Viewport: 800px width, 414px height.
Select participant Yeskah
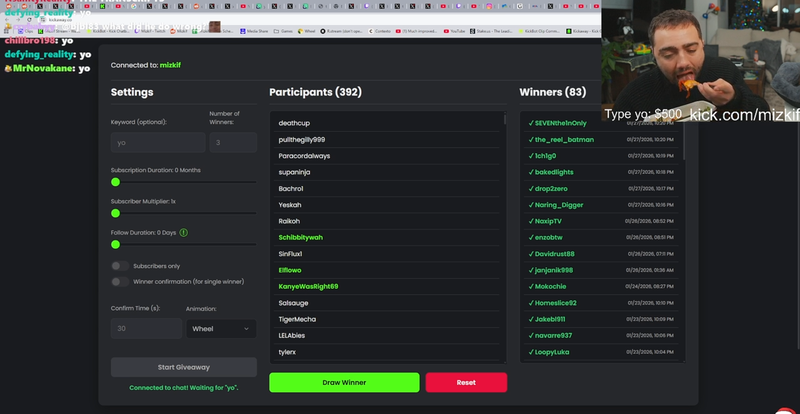pos(290,205)
